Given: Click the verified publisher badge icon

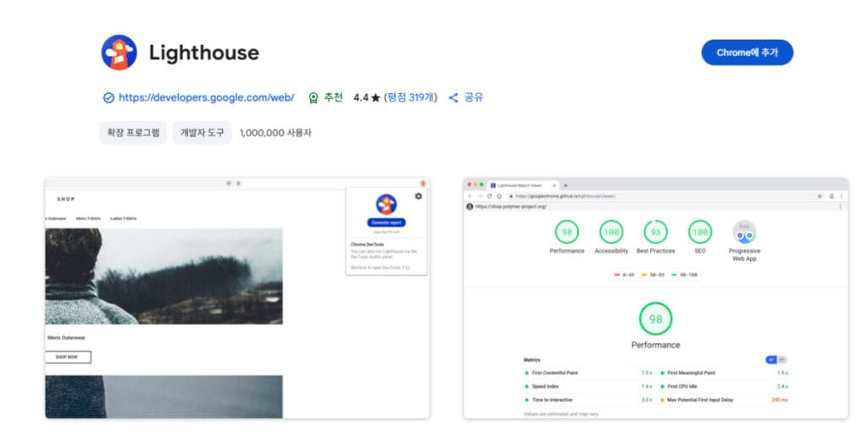Looking at the screenshot, I should [x=108, y=97].
